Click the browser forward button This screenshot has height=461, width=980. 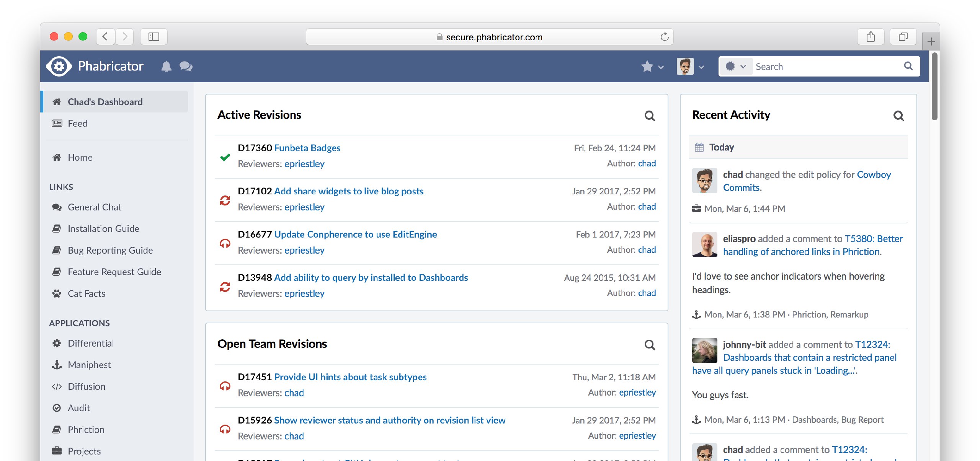click(124, 37)
